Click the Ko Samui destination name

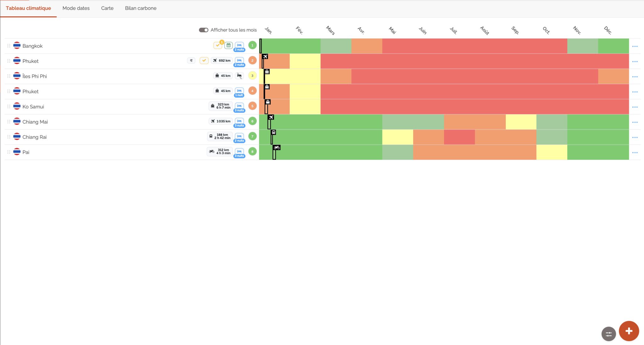(x=33, y=107)
